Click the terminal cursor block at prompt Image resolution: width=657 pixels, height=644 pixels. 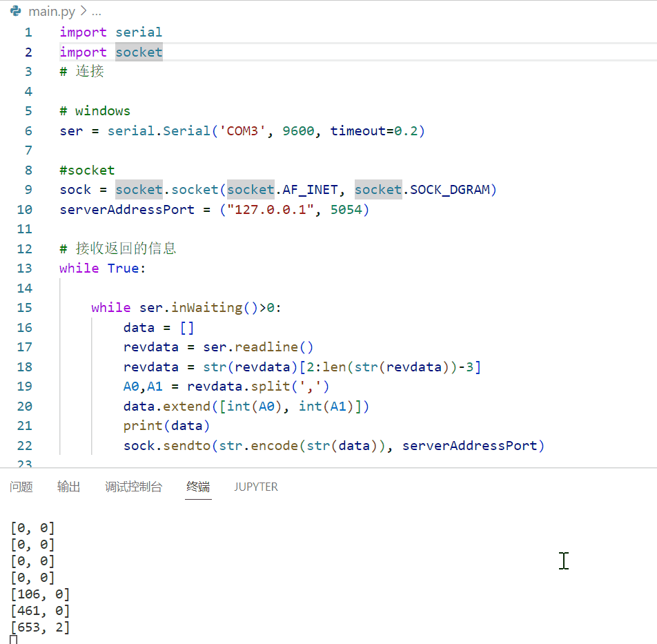click(x=13, y=639)
